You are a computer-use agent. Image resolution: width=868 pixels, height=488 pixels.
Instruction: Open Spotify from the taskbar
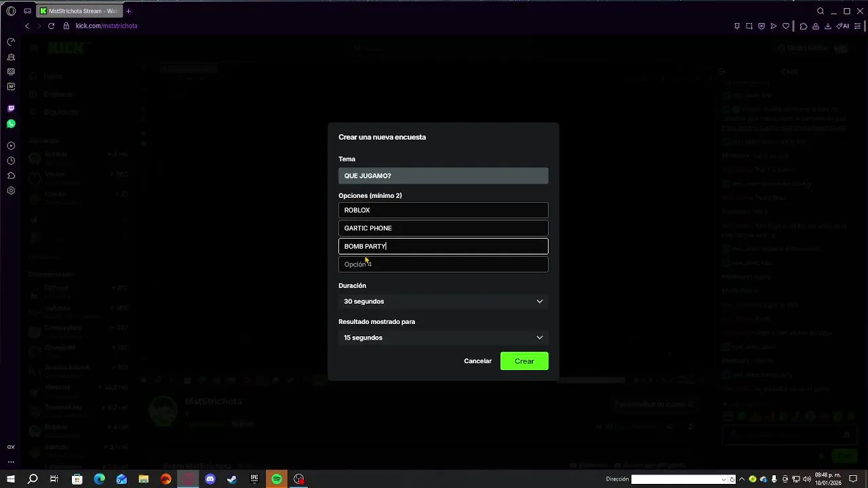pos(277,479)
